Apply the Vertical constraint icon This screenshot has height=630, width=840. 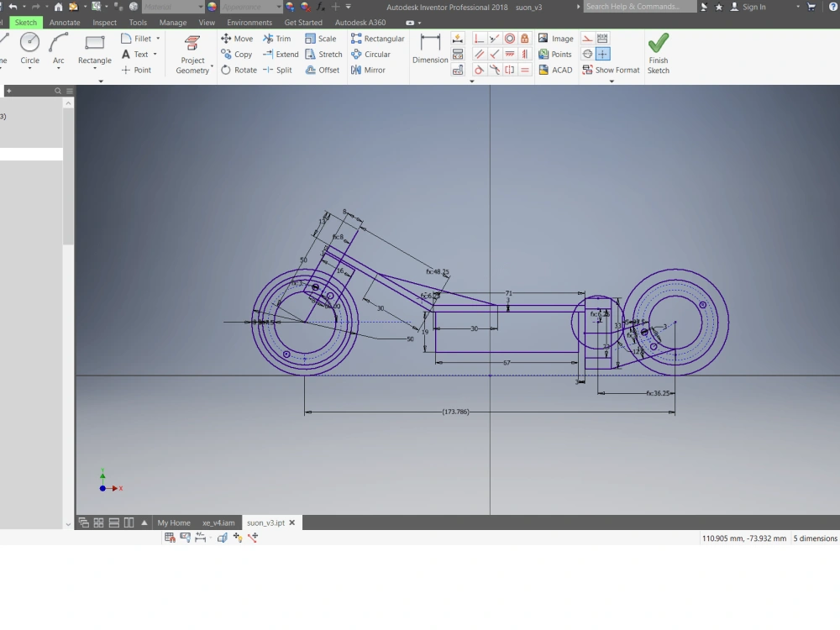coord(525,54)
